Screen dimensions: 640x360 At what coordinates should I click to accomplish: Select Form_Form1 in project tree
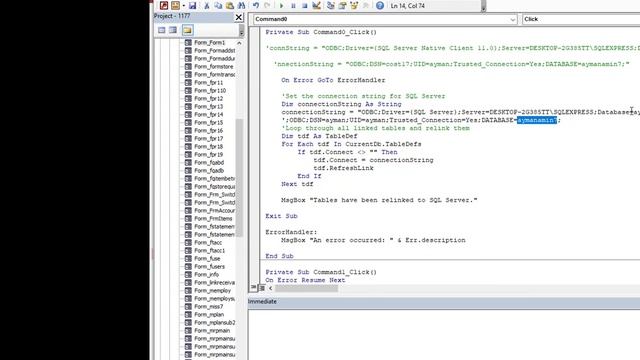click(209, 42)
